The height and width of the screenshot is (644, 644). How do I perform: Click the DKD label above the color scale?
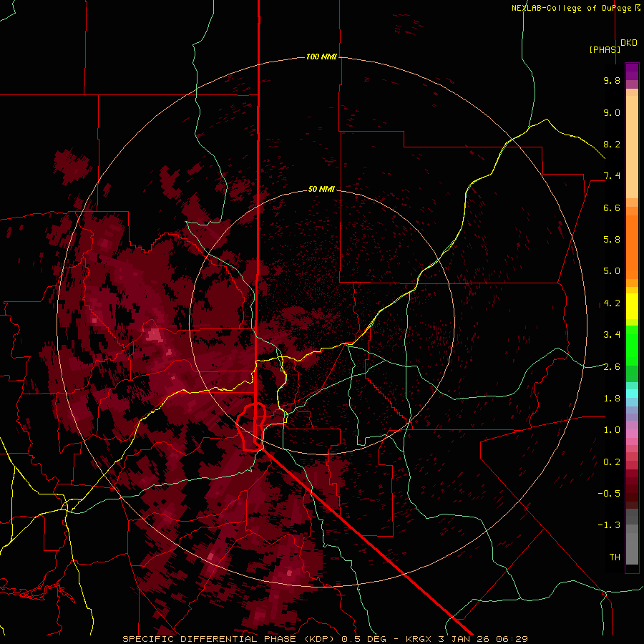tap(629, 43)
